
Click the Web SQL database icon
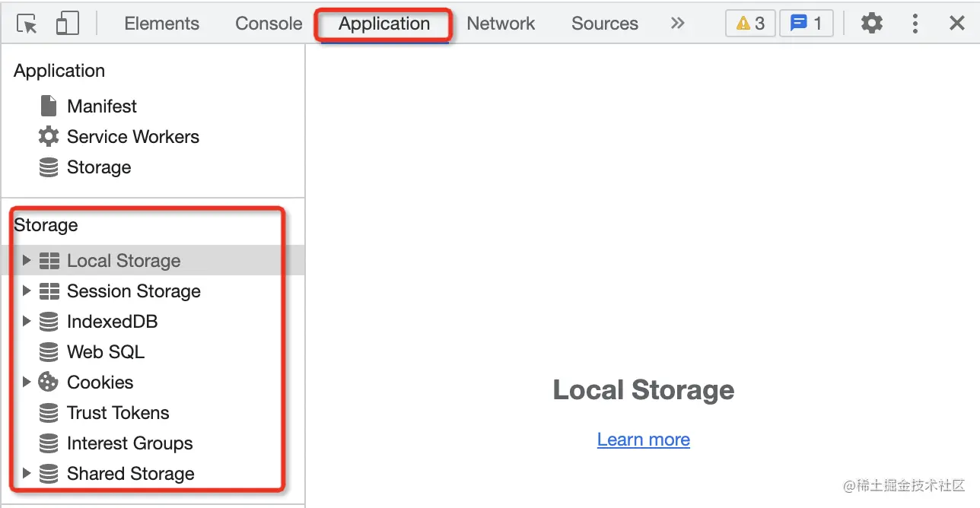coord(49,352)
